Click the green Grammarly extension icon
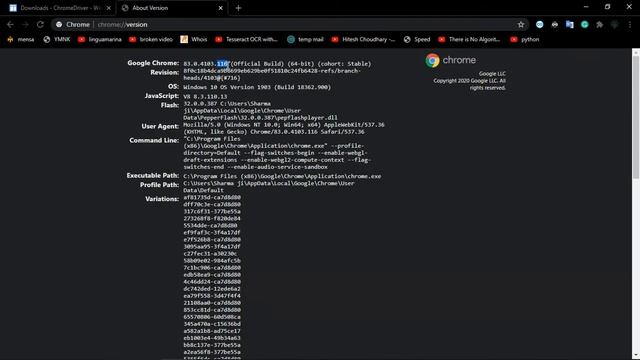The width and height of the screenshot is (640, 360). pos(585,24)
